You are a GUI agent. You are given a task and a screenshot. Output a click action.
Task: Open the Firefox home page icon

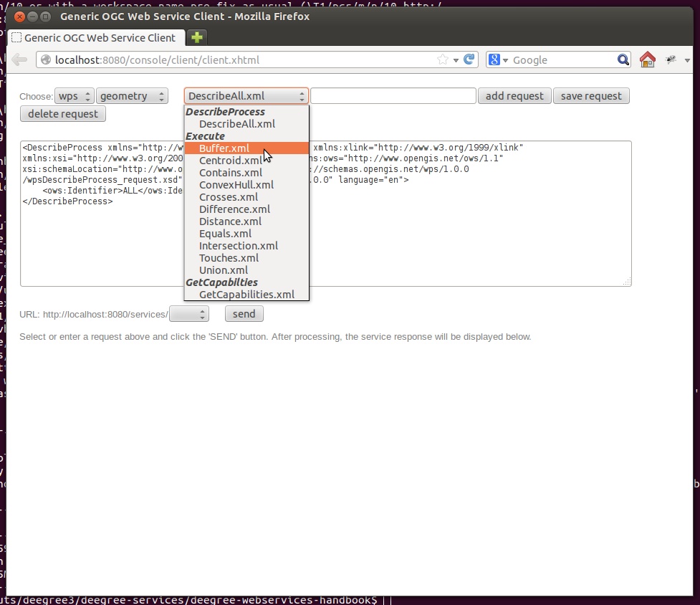pyautogui.click(x=647, y=59)
